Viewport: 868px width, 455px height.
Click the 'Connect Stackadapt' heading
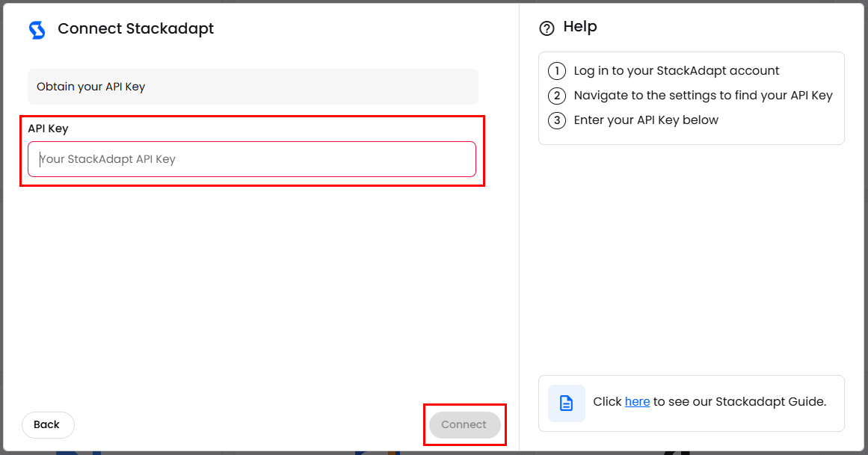135,29
